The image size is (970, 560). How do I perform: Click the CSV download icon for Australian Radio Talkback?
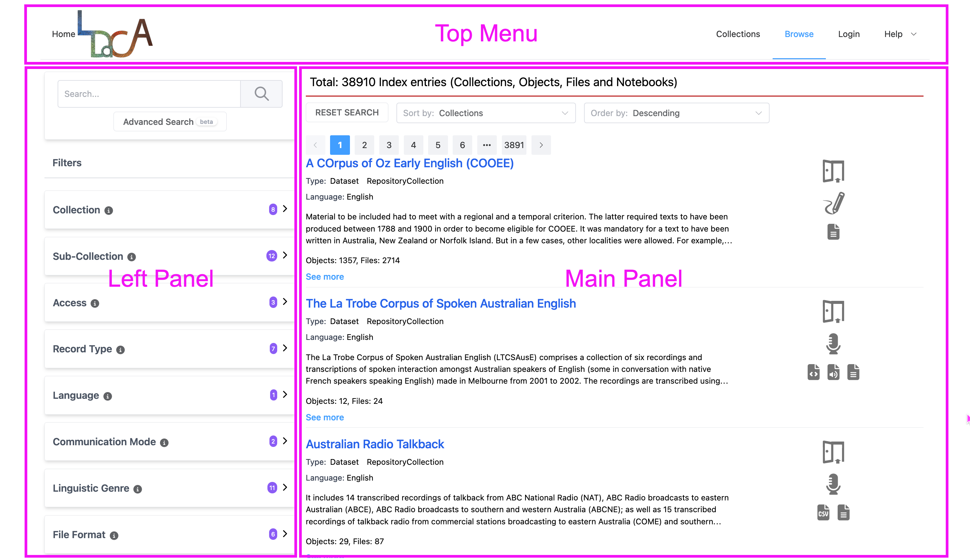click(822, 512)
